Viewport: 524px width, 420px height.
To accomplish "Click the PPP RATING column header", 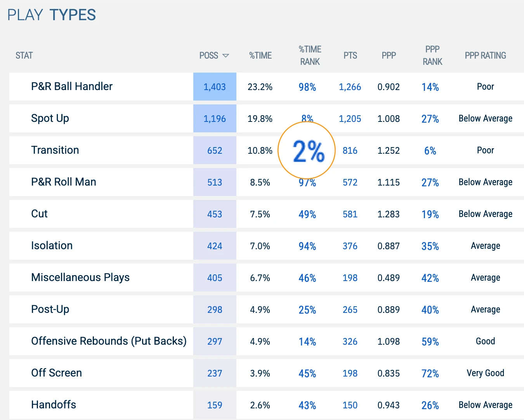I will 486,56.
